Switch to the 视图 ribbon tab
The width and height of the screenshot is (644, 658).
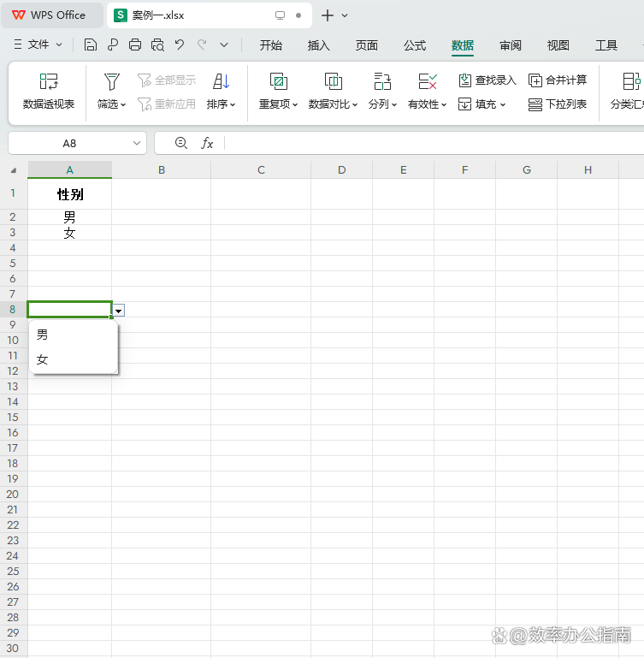tap(558, 45)
